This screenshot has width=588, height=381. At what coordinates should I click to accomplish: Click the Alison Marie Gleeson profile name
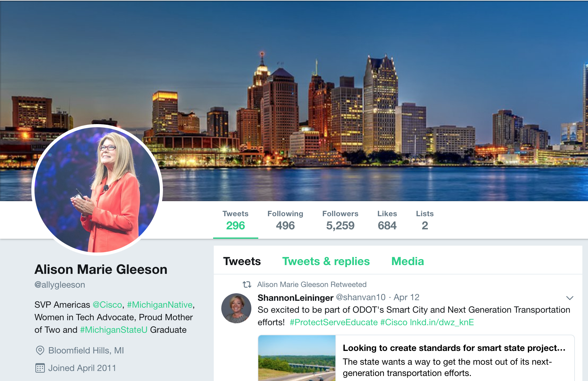(101, 269)
